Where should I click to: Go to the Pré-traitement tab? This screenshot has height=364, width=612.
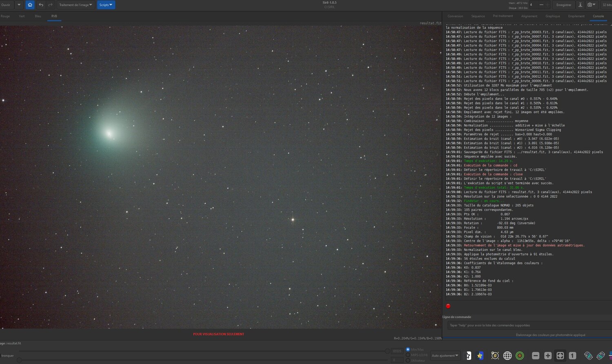tap(503, 16)
